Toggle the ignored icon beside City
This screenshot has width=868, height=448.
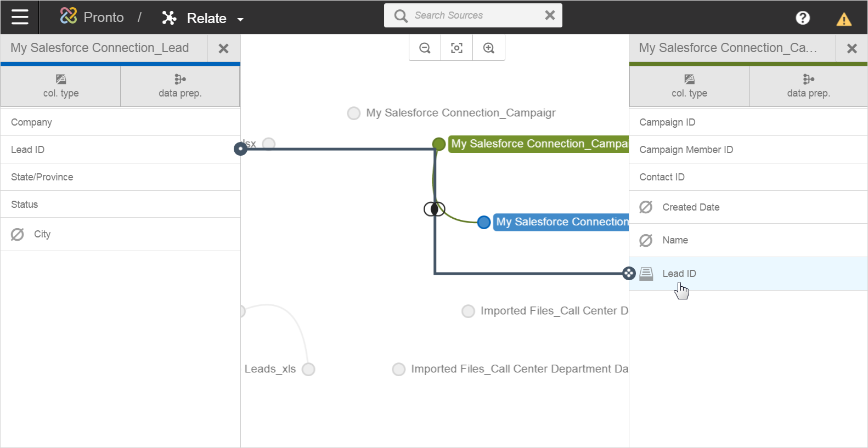coord(18,235)
